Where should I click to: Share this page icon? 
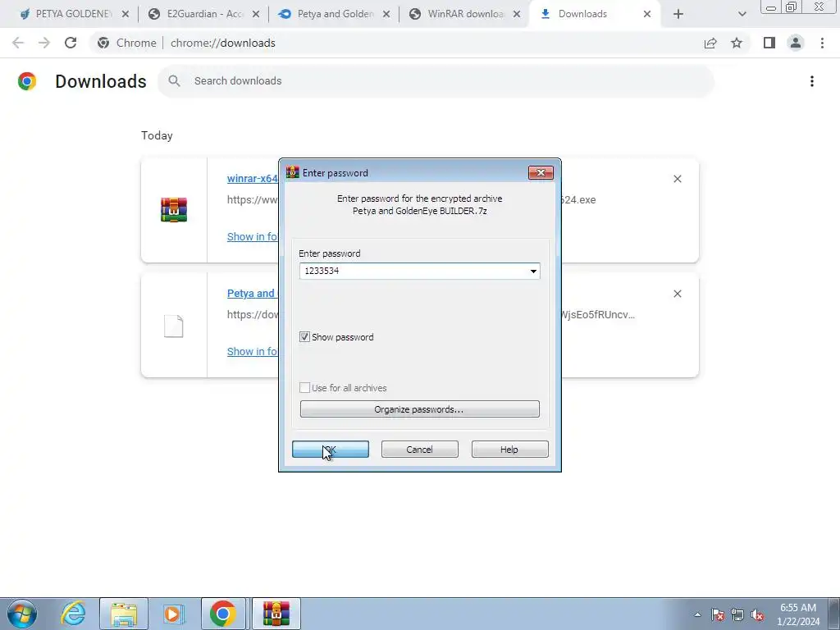[710, 43]
